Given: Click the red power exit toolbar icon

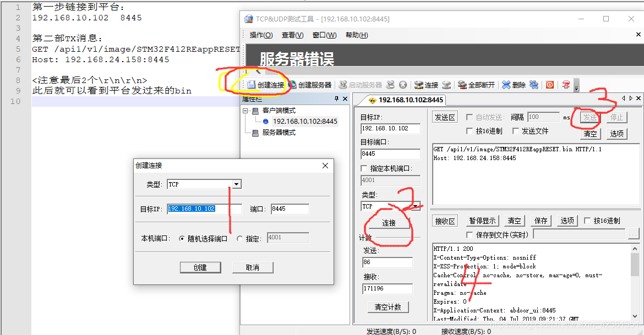Looking at the screenshot, I should [x=550, y=85].
